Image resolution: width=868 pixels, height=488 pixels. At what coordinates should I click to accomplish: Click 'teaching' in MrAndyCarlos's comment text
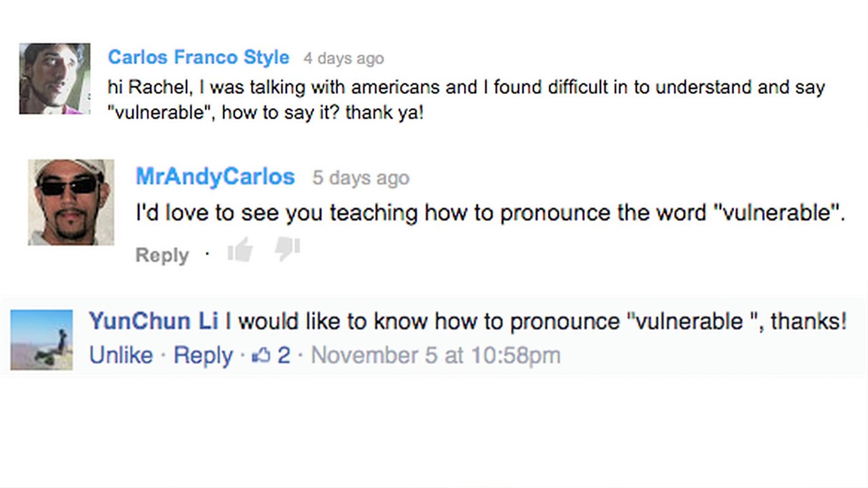point(373,213)
